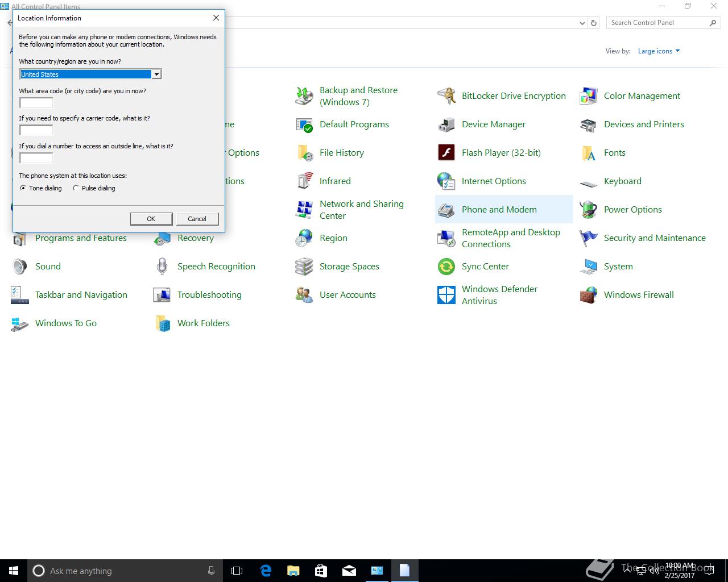Click the Windows To Go icon
The height and width of the screenshot is (582, 728).
coord(20,323)
